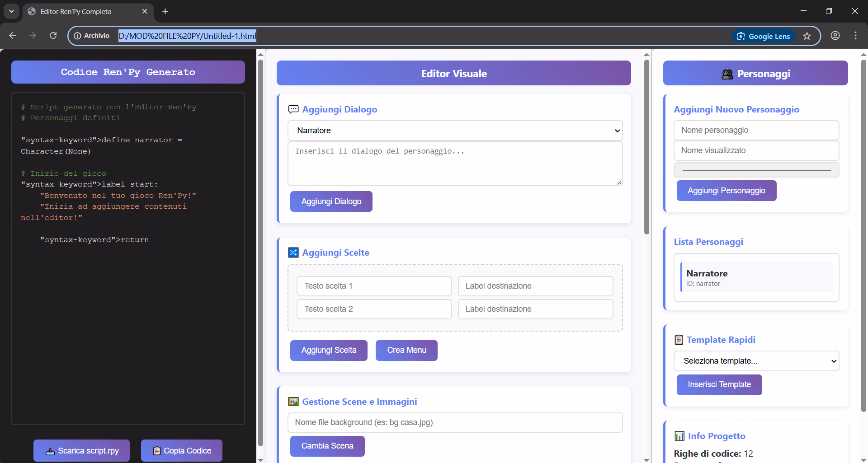Viewport: 868px width, 463px height.
Task: Click the background file name field
Action: pyautogui.click(x=455, y=422)
